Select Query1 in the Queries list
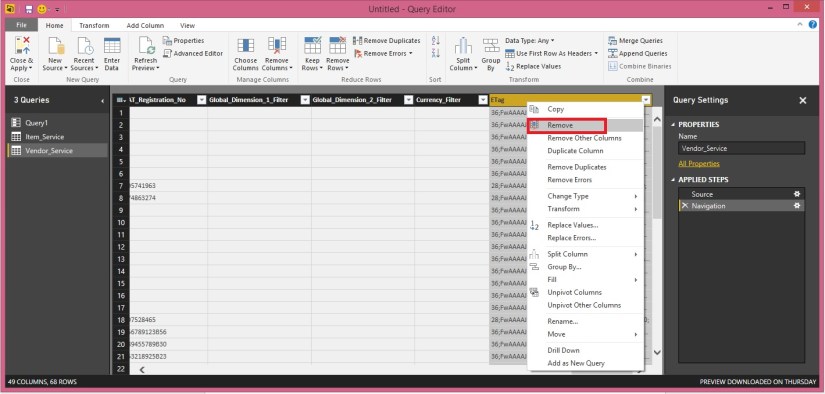 [x=57, y=123]
